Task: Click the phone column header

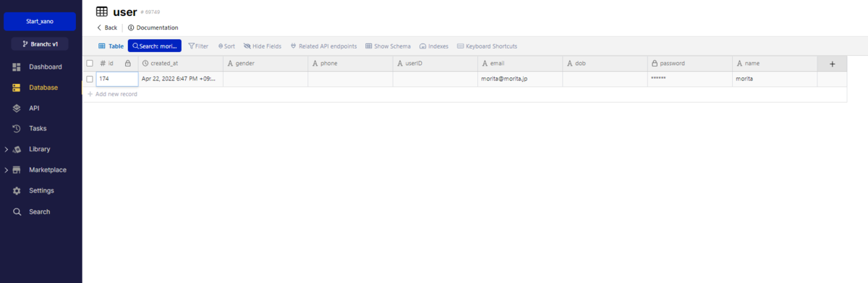Action: coord(350,64)
